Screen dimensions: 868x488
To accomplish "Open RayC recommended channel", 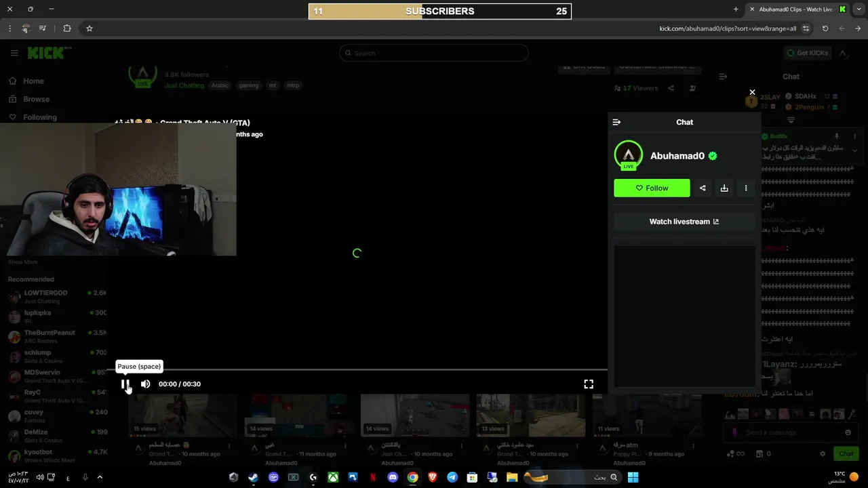I will [57, 396].
